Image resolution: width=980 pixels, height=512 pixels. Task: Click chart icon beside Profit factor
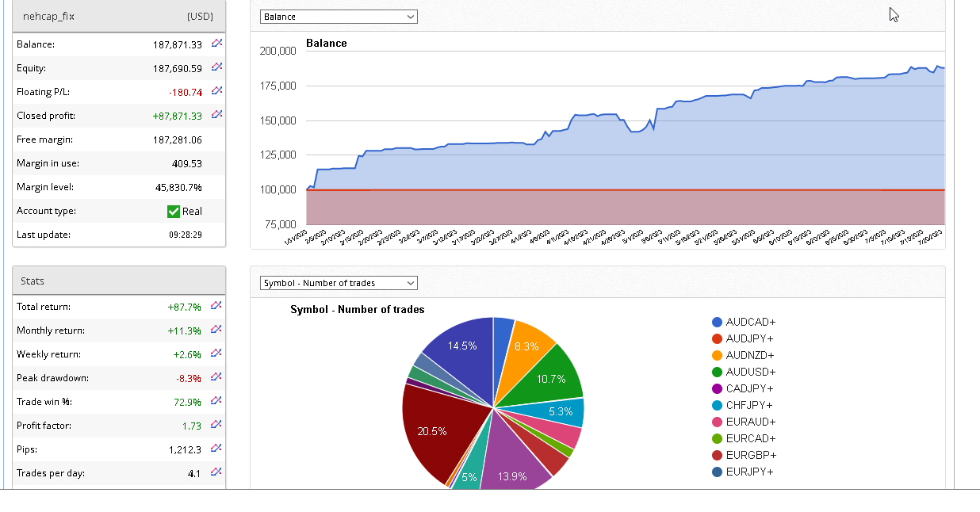pos(216,425)
